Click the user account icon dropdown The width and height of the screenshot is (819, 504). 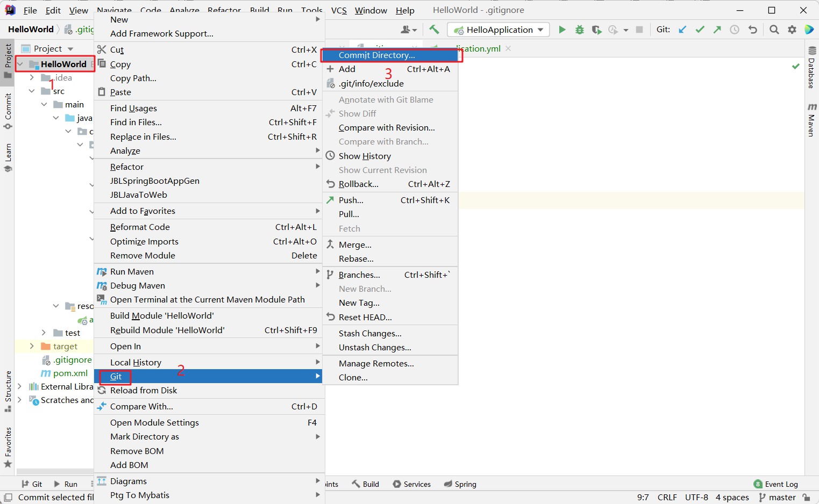(x=408, y=30)
